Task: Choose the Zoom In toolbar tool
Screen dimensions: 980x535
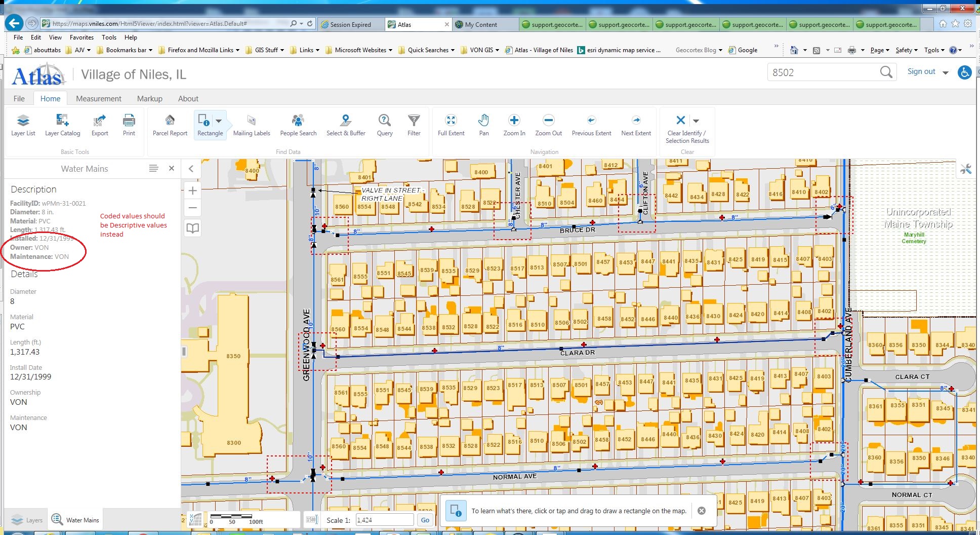Action: tap(514, 125)
